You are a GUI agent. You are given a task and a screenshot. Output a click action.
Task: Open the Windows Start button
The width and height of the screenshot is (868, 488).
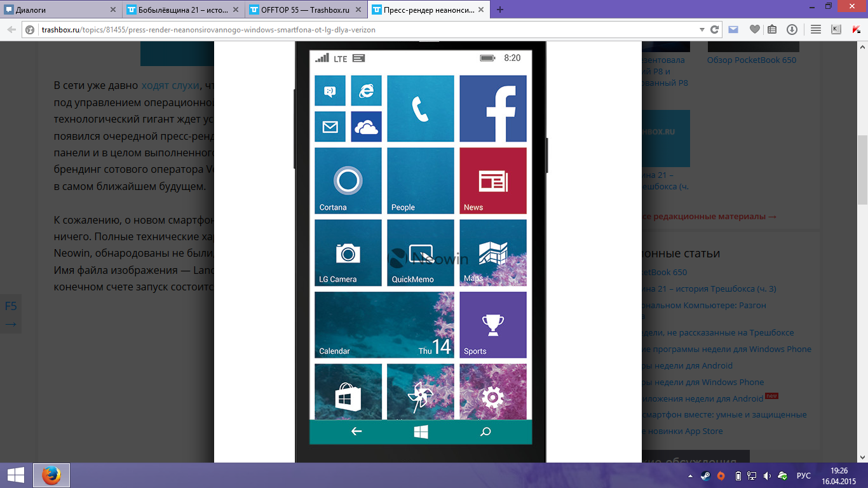(15, 475)
